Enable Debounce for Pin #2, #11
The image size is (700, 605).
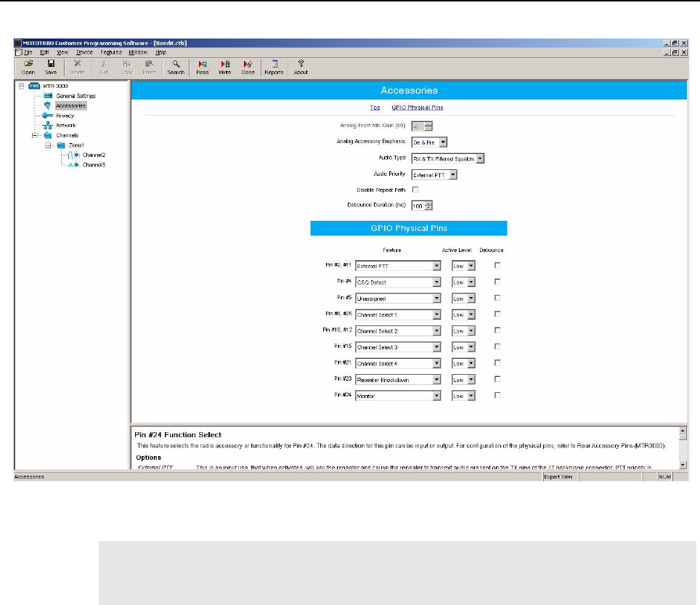pyautogui.click(x=497, y=265)
